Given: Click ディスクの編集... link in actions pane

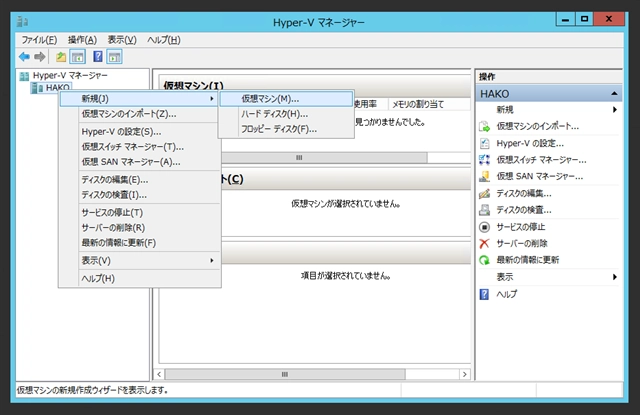Looking at the screenshot, I should pos(524,193).
